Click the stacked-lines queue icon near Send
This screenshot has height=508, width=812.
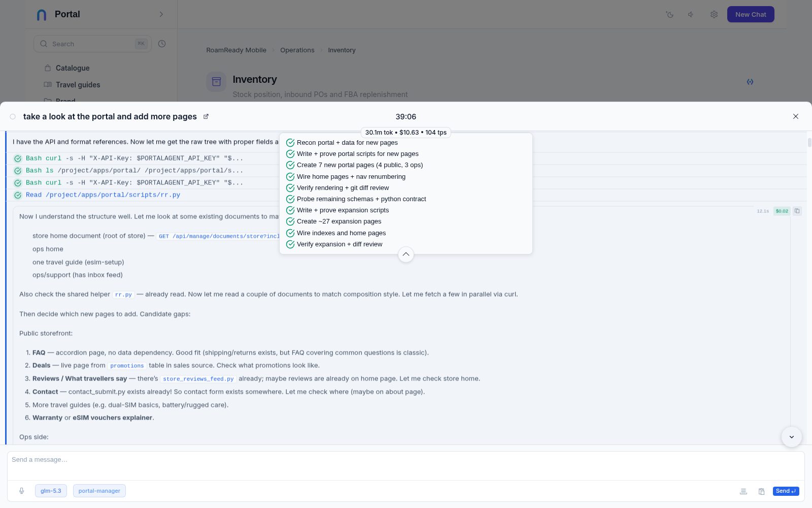tap(743, 491)
